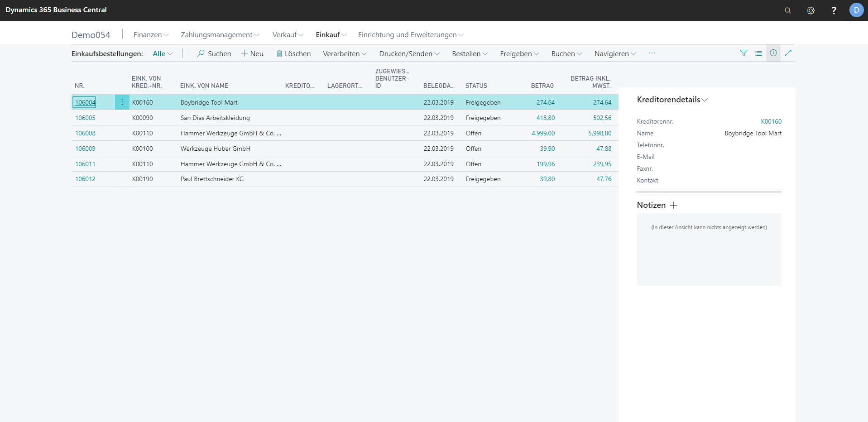This screenshot has height=422, width=868.
Task: Open purchase order 106008
Action: click(85, 133)
